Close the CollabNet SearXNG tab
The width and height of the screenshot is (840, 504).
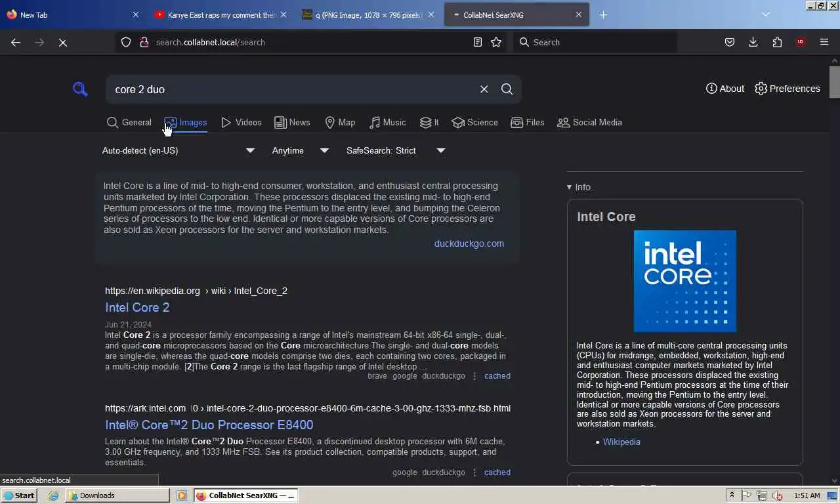pyautogui.click(x=578, y=14)
